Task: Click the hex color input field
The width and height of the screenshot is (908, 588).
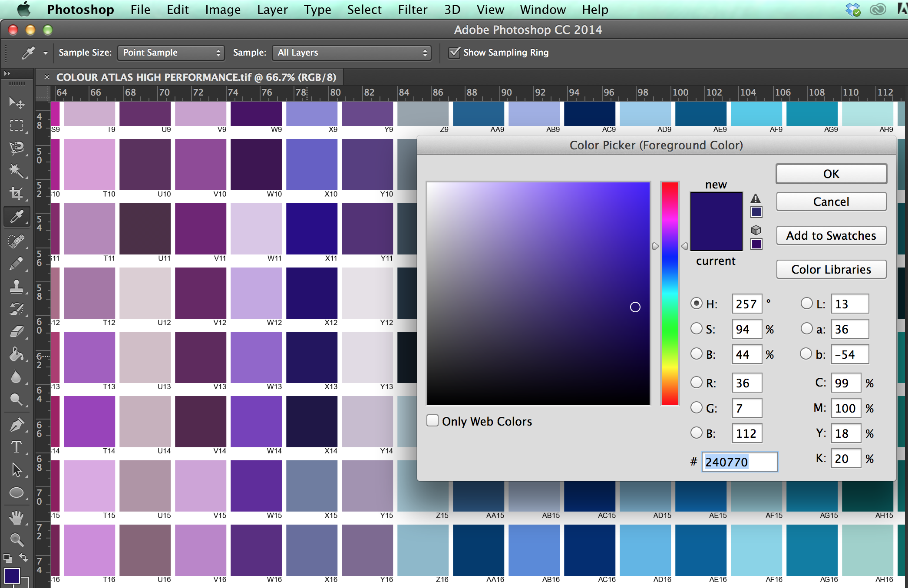Action: coord(740,462)
